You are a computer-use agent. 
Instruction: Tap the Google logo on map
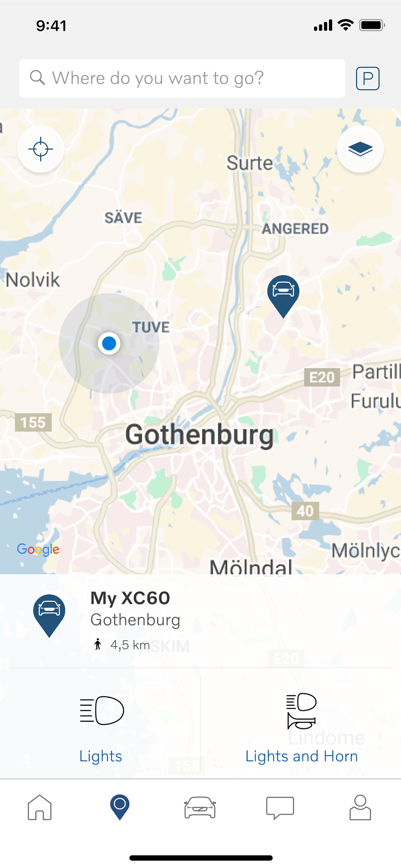click(x=38, y=549)
